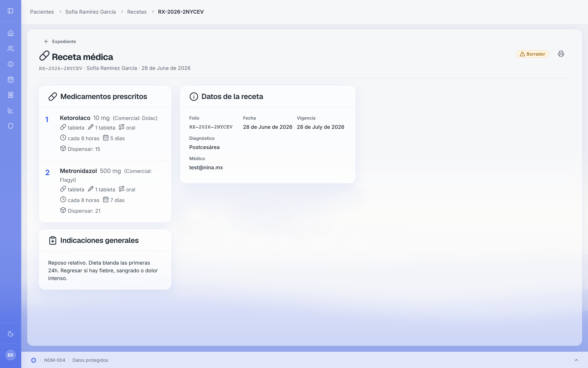This screenshot has height=368, width=588.
Task: Click Ketorolaco clock icon for cada 8 horas
Action: pos(63,138)
